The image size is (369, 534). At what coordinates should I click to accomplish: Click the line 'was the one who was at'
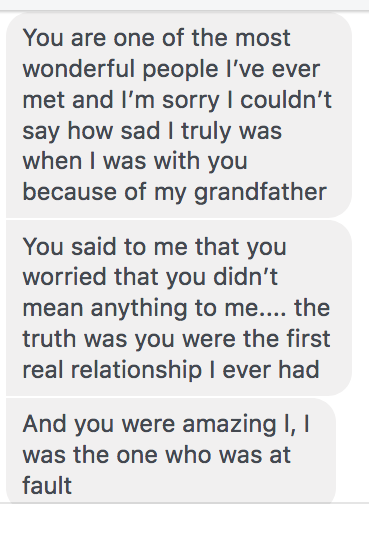(156, 455)
